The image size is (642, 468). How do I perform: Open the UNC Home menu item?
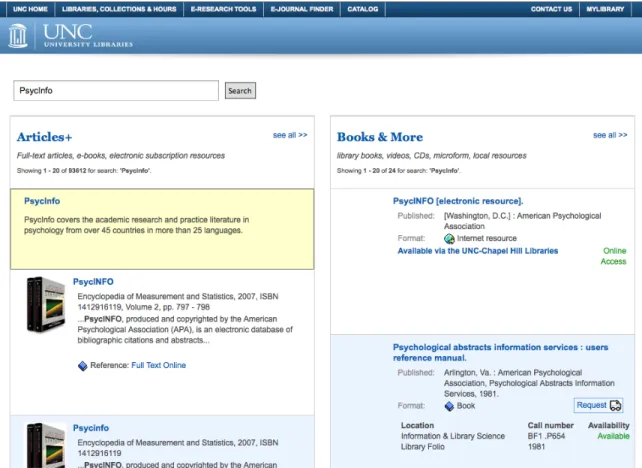coord(30,9)
